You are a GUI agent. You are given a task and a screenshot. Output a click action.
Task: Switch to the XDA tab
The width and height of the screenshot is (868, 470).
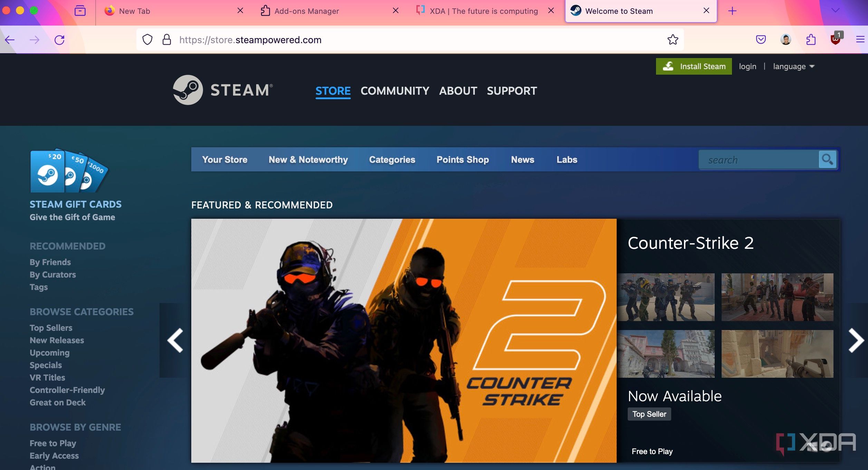click(x=483, y=11)
